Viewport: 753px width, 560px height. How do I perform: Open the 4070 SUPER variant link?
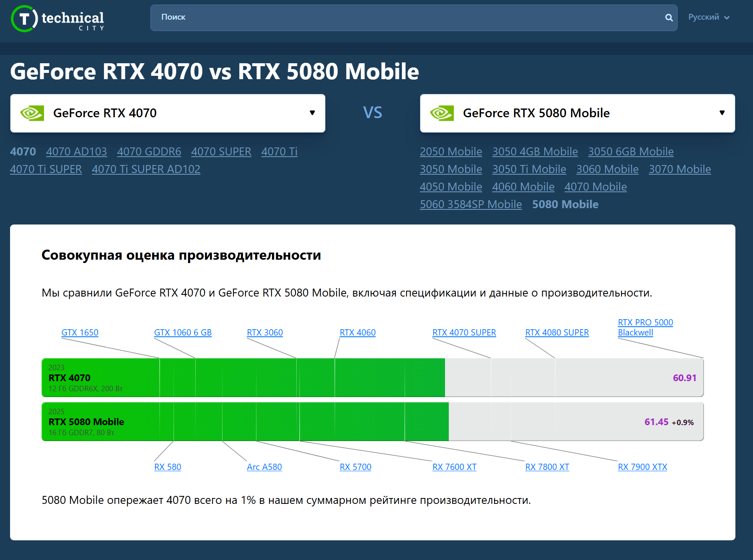221,152
